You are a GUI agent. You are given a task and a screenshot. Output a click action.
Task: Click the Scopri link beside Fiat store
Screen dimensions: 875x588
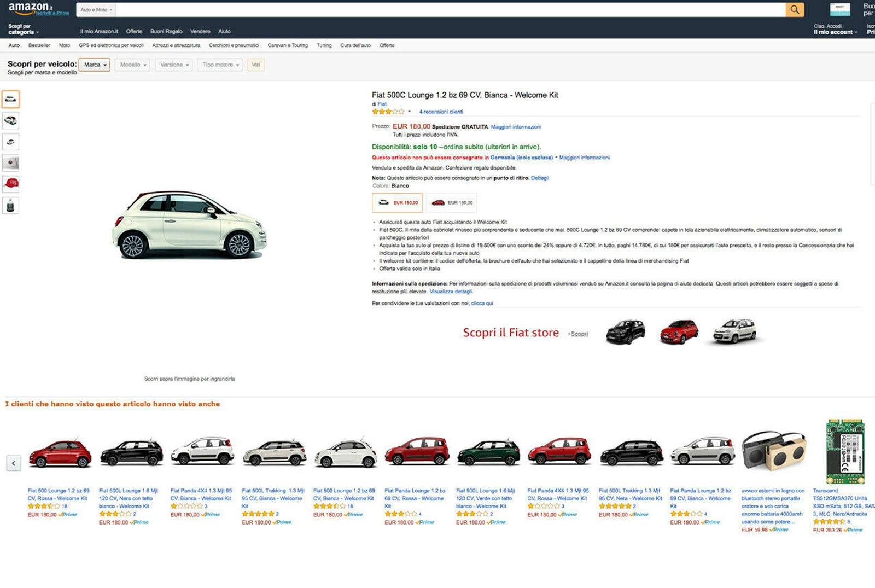pyautogui.click(x=579, y=334)
